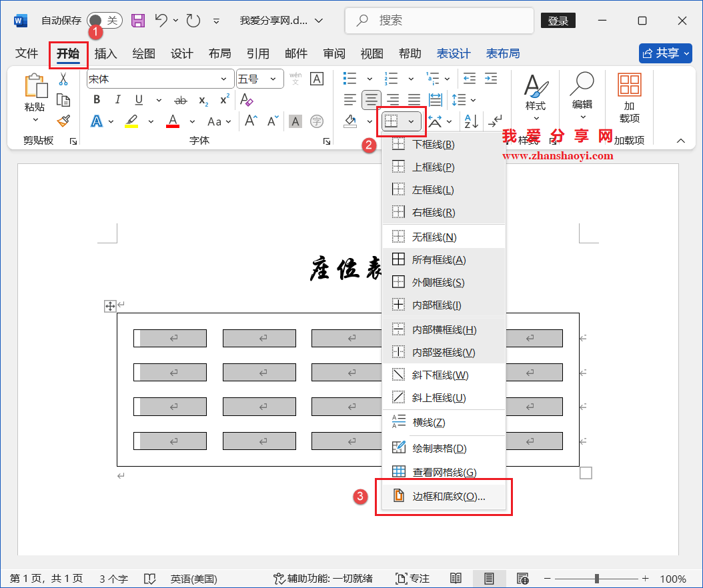Toggle Bold formatting
The image size is (703, 588).
[x=97, y=99]
